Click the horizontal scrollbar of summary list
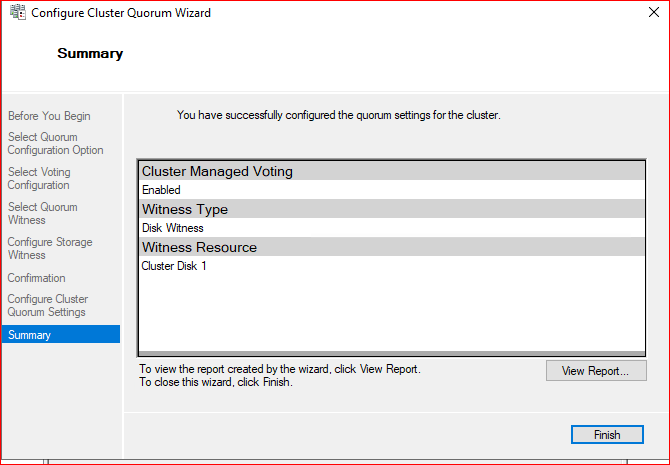Screen dimensions: 670x465 click(x=391, y=353)
